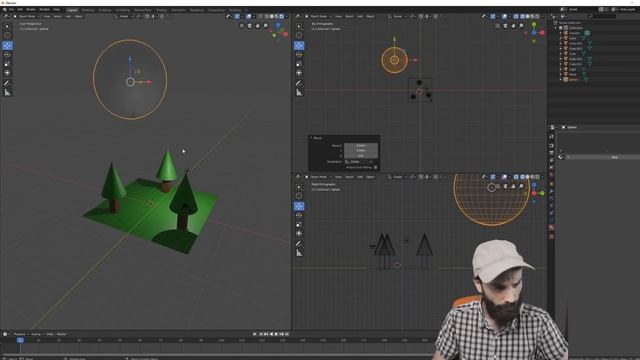This screenshot has width=640, height=360.
Task: Click the Add menu in the perspective viewport header
Action: [x=68, y=16]
